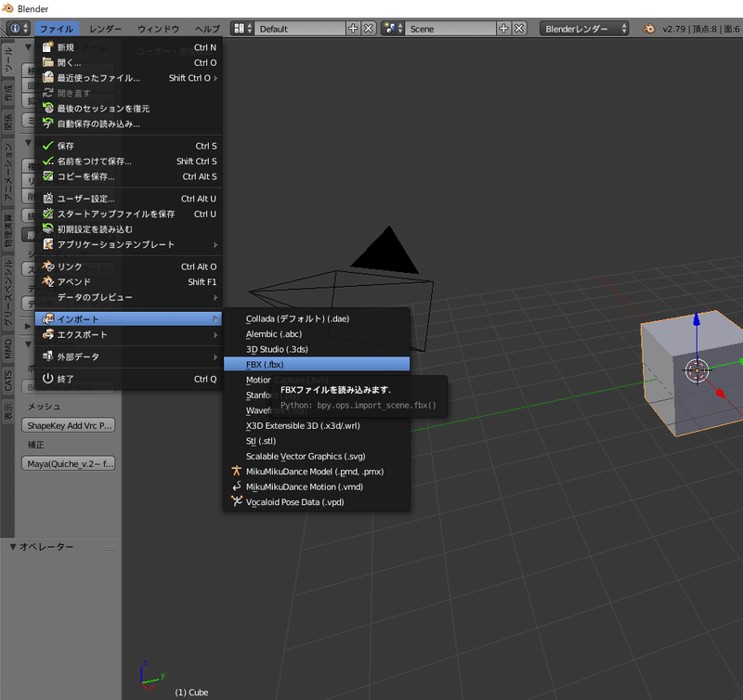Click the Save Startup File icon
Screen dimensions: 743x700
click(47, 214)
